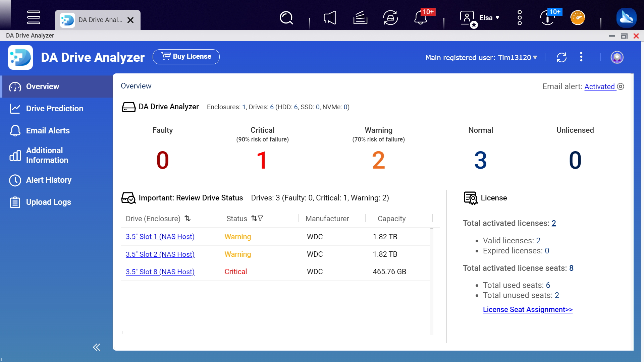The width and height of the screenshot is (644, 362).
Task: Click the 3.5" Slot 8 Critical drive link
Action: pyautogui.click(x=160, y=271)
